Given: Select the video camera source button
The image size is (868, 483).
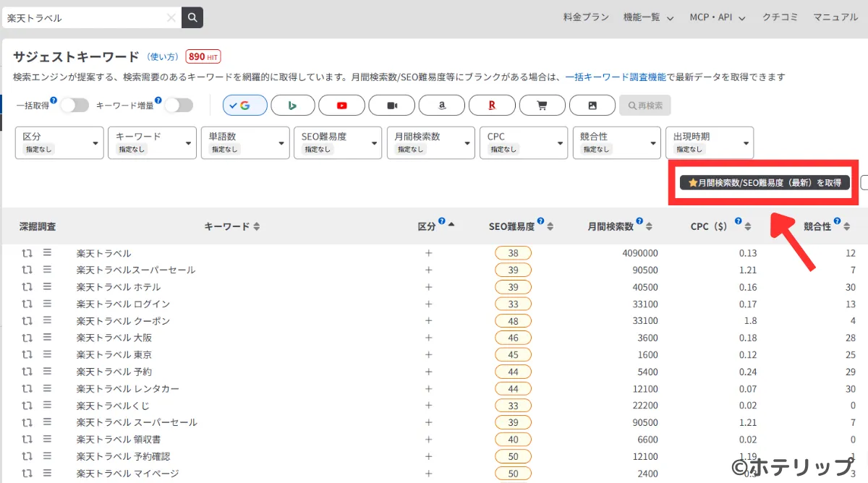Looking at the screenshot, I should tap(391, 106).
